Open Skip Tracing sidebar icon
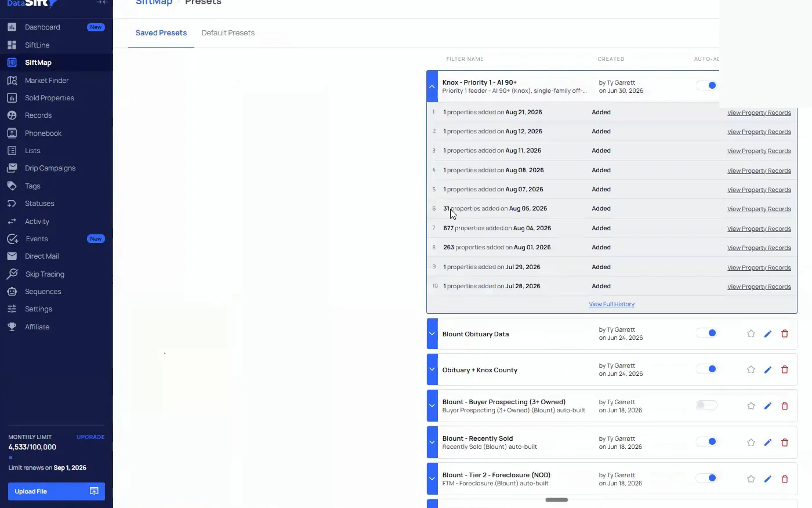This screenshot has width=812, height=508. coord(12,274)
